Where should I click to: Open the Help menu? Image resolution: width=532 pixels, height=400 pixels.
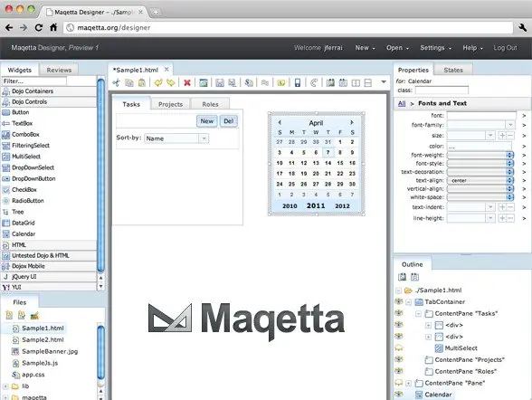coord(472,48)
